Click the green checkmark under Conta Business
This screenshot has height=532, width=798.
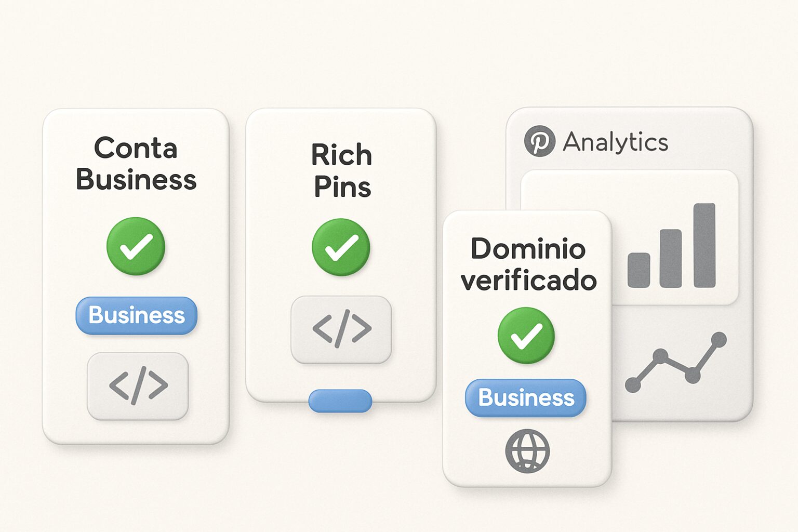[x=136, y=246]
